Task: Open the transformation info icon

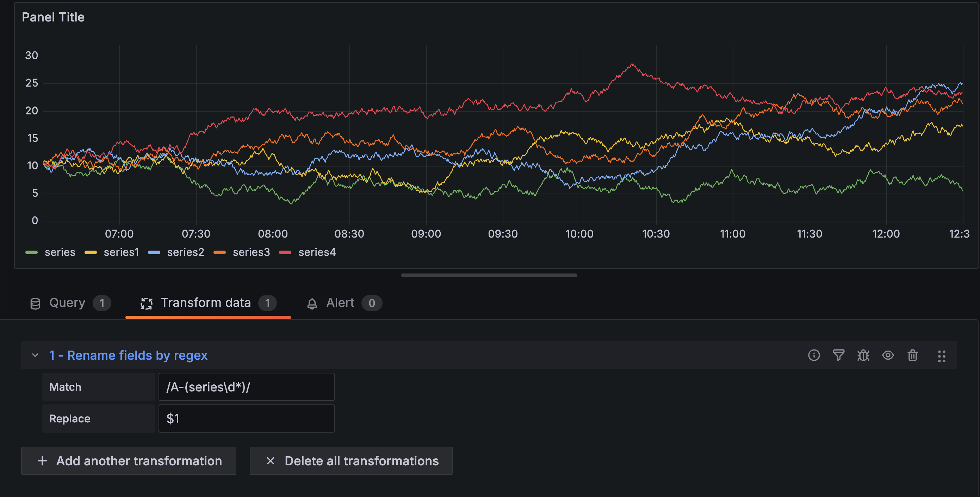Action: [814, 355]
